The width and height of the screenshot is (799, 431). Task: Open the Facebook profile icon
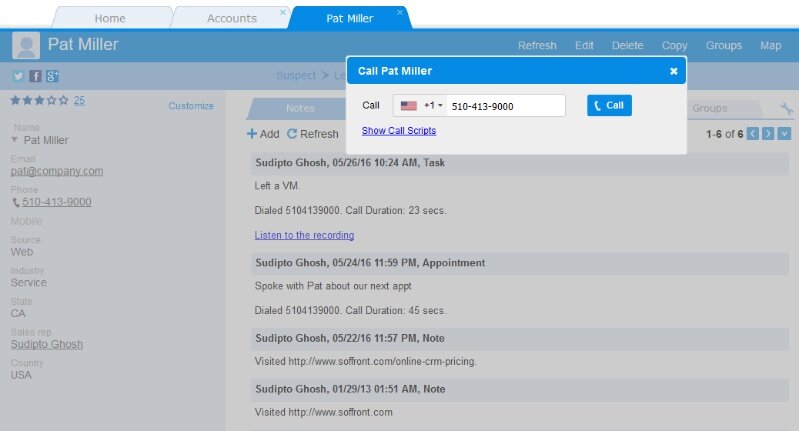[35, 76]
